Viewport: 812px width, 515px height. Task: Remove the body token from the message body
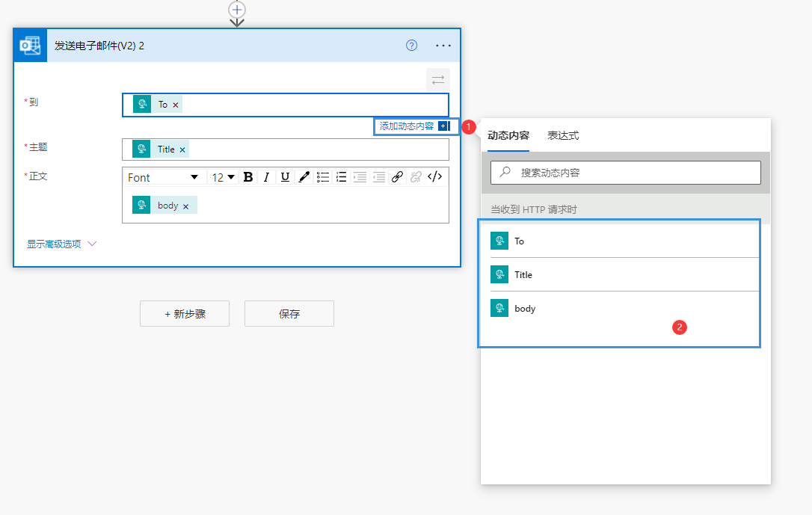coord(185,206)
